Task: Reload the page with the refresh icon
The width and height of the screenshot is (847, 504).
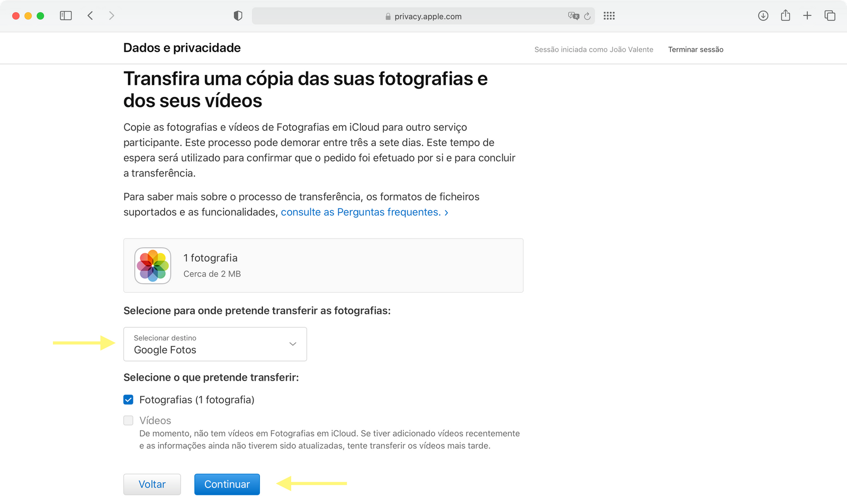Action: [587, 16]
